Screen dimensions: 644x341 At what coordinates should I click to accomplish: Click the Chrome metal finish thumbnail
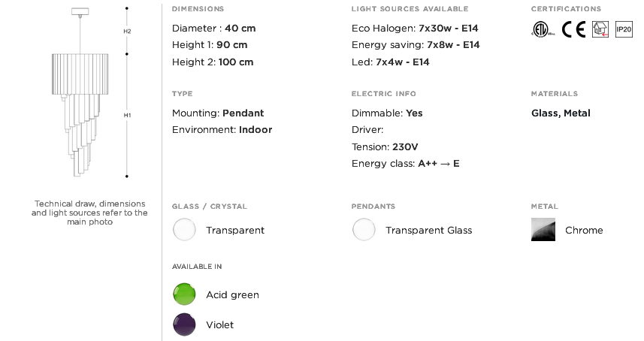click(543, 229)
